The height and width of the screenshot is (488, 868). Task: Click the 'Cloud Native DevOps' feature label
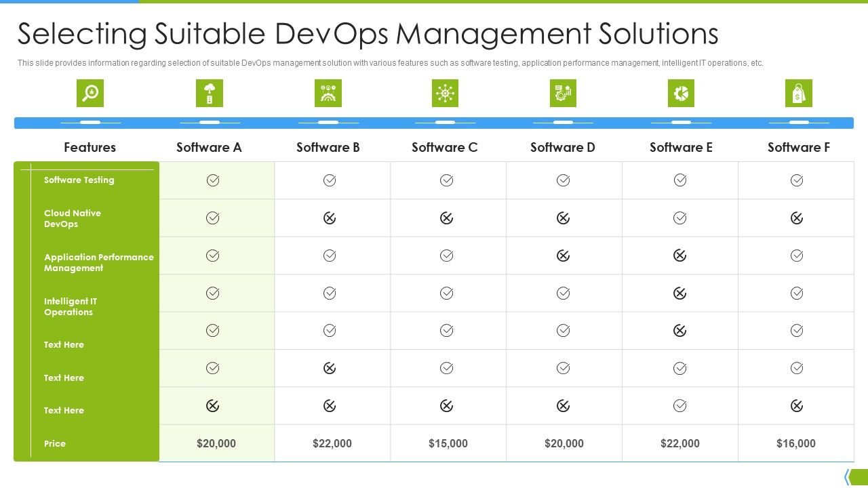pos(73,218)
